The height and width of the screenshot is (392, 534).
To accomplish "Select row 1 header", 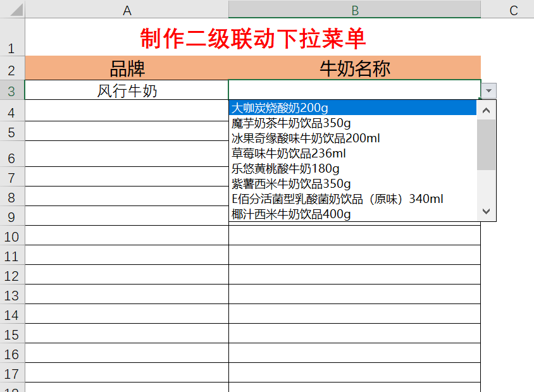I will click(12, 37).
